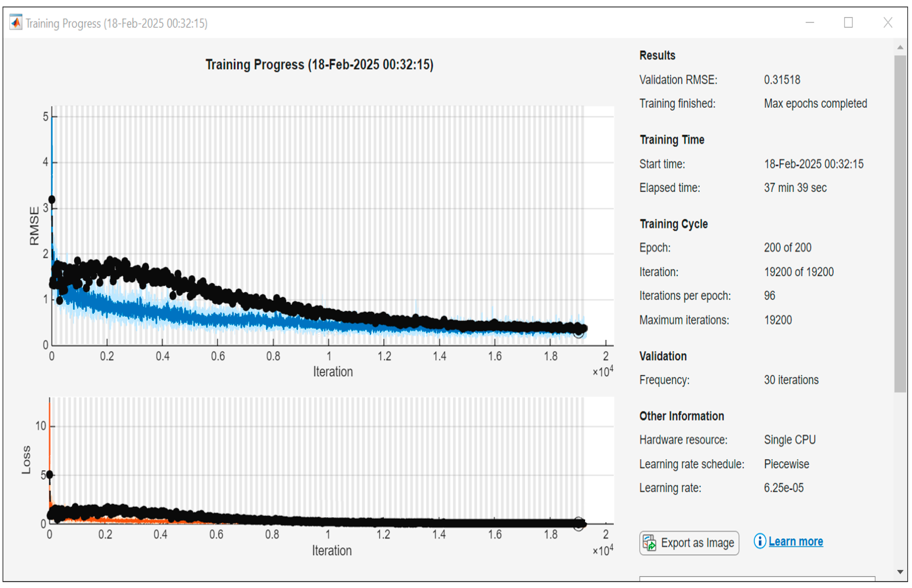Image resolution: width=912 pixels, height=588 pixels.
Task: Click the Iteration label under Loss plot
Action: coord(332,551)
